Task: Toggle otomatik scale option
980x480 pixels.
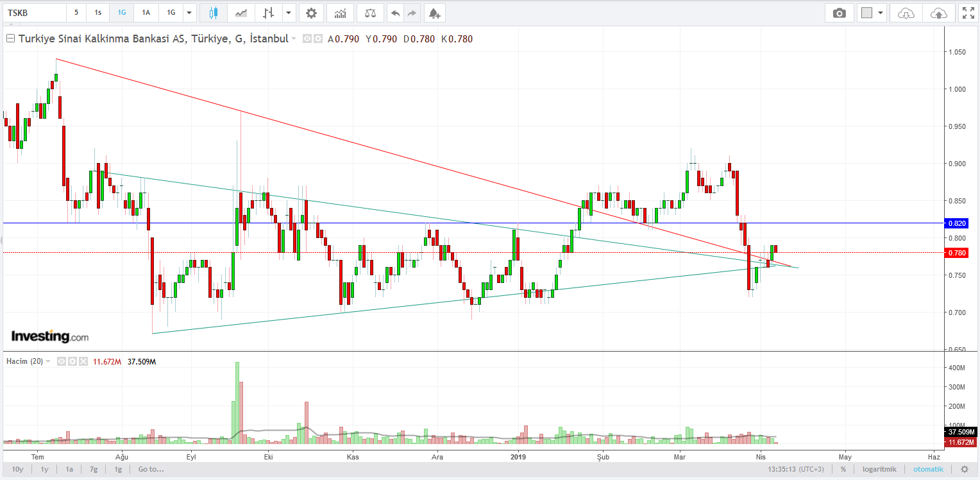Action: 929,469
